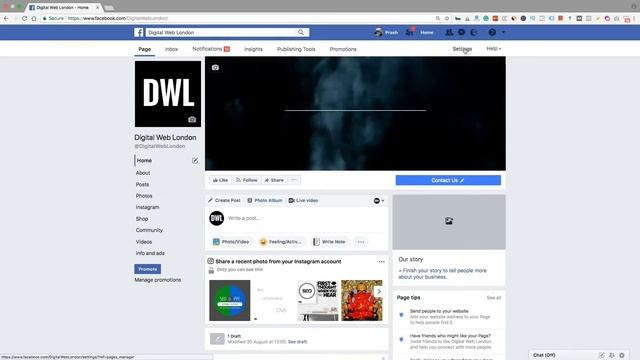Click Live video in composer header

[303, 200]
